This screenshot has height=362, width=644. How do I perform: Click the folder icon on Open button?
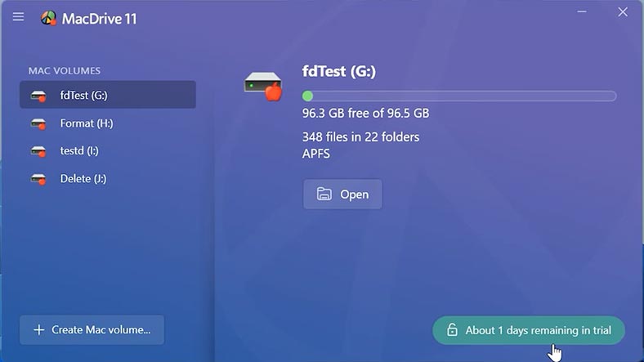pyautogui.click(x=324, y=194)
